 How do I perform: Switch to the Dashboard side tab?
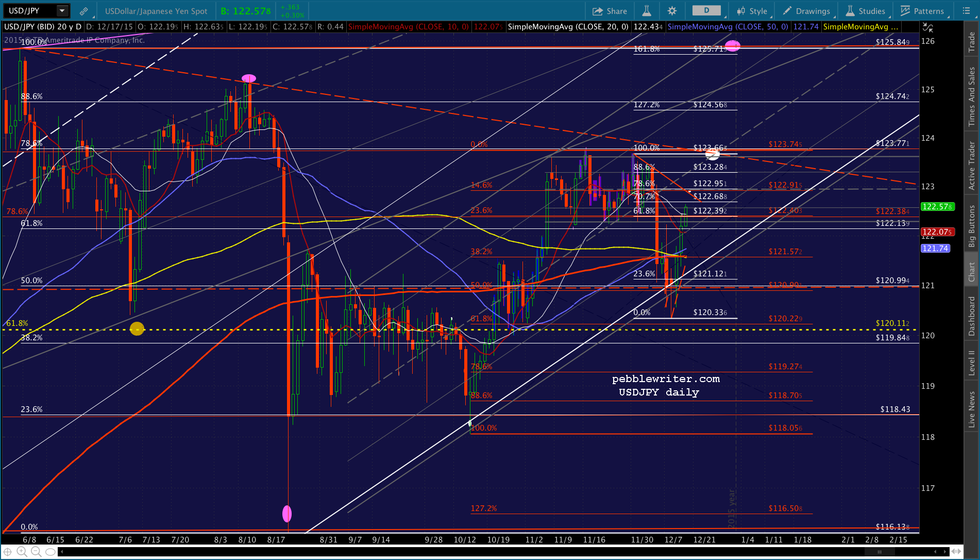click(x=972, y=316)
